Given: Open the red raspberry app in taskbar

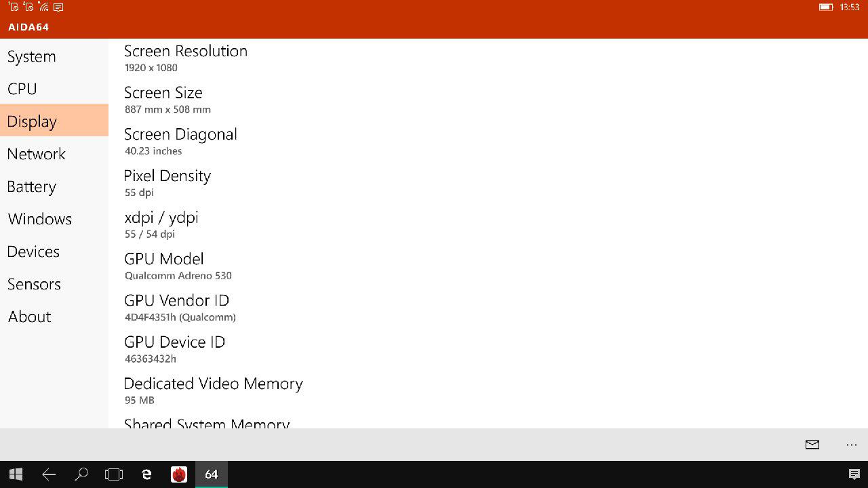Looking at the screenshot, I should (x=179, y=474).
